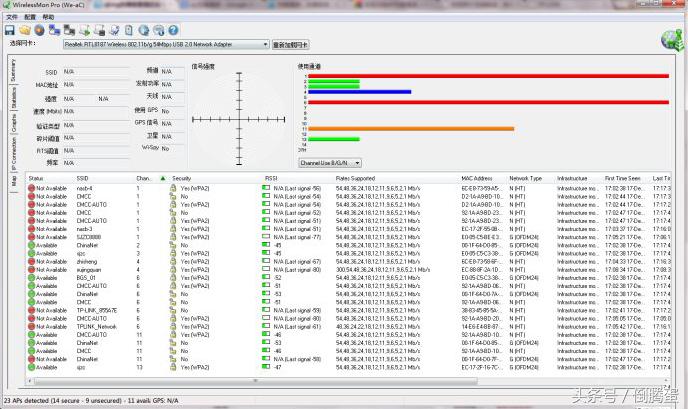Click the floppy disk save icon
The image size is (688, 409).
tap(10, 30)
